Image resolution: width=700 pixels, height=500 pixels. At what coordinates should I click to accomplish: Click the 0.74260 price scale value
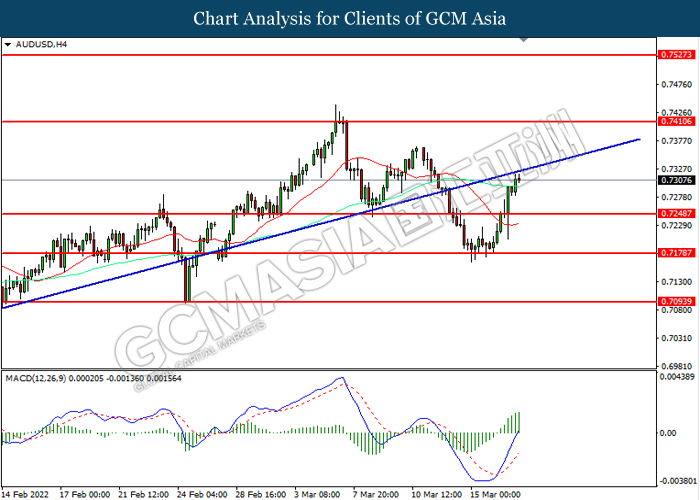pos(676,112)
